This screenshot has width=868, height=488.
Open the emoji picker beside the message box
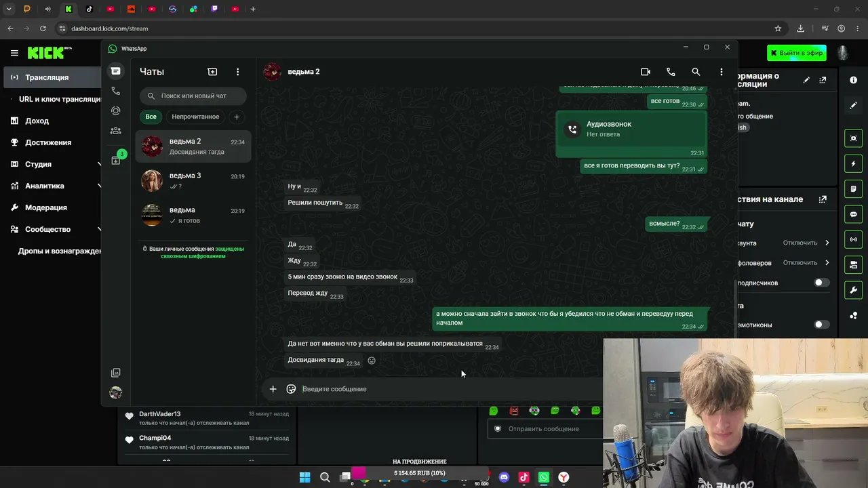pyautogui.click(x=291, y=389)
